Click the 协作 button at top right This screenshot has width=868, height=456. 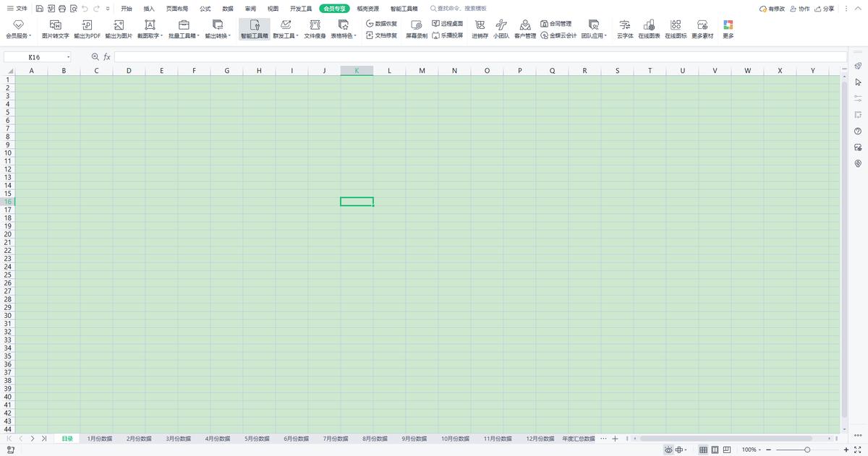[x=799, y=9]
